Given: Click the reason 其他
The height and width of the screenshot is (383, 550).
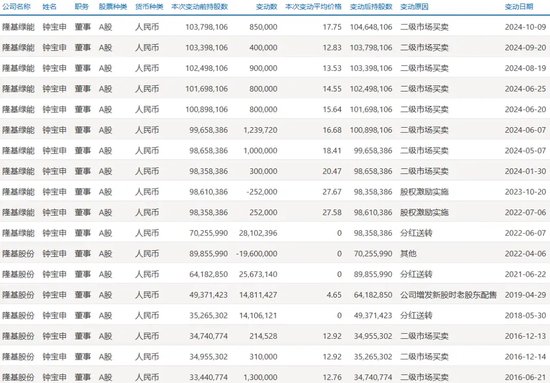Looking at the screenshot, I should [x=408, y=254].
